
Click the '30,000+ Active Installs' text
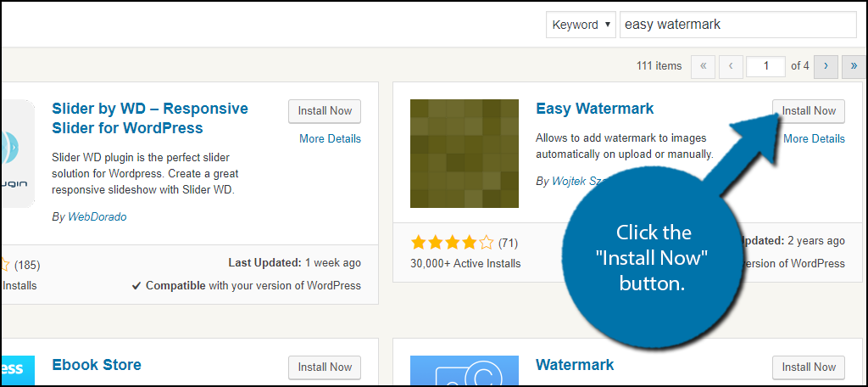point(465,263)
